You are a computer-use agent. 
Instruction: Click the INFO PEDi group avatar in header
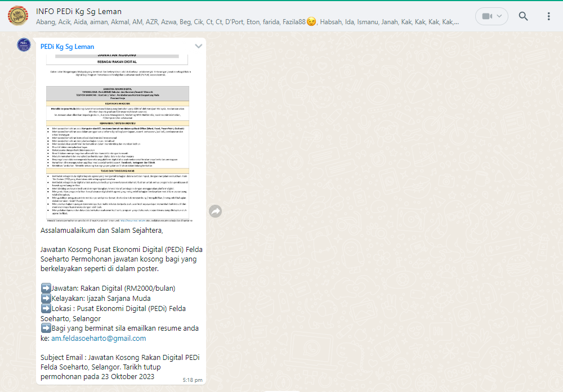point(18,16)
